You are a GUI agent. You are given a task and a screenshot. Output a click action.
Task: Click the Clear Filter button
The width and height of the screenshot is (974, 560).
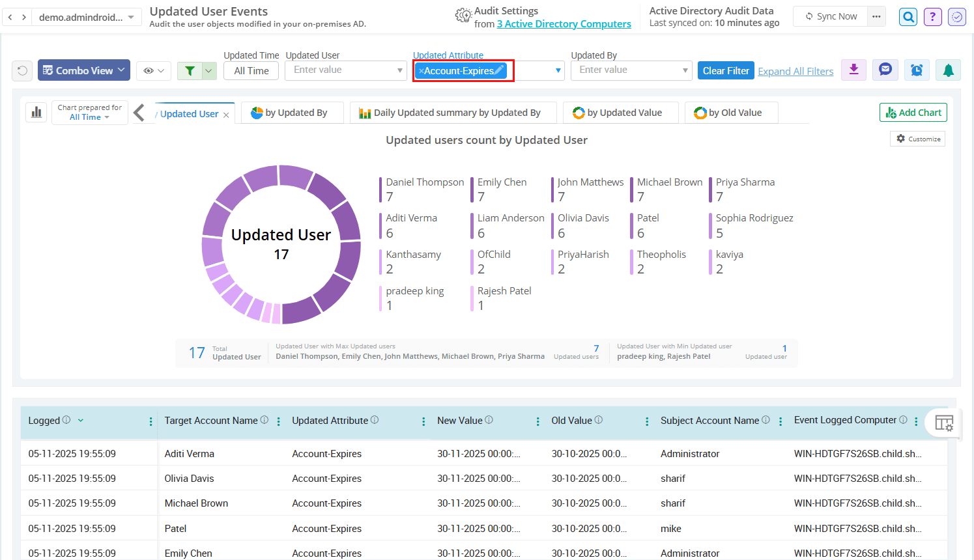pos(725,70)
